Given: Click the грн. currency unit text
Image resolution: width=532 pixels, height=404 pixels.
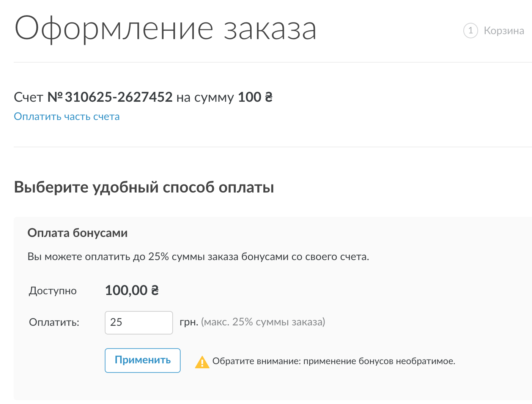Looking at the screenshot, I should (x=189, y=322).
